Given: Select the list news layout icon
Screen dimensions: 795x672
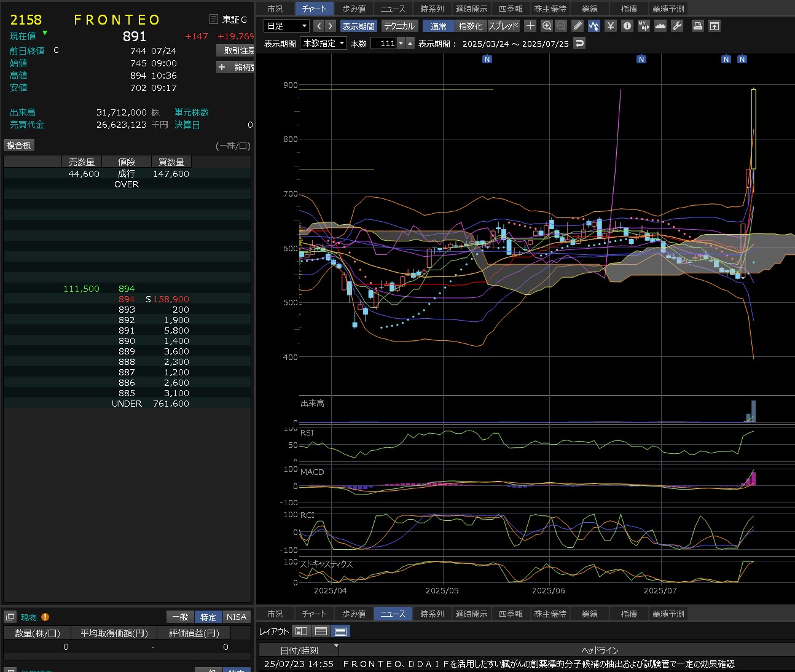Looking at the screenshot, I should [x=340, y=631].
